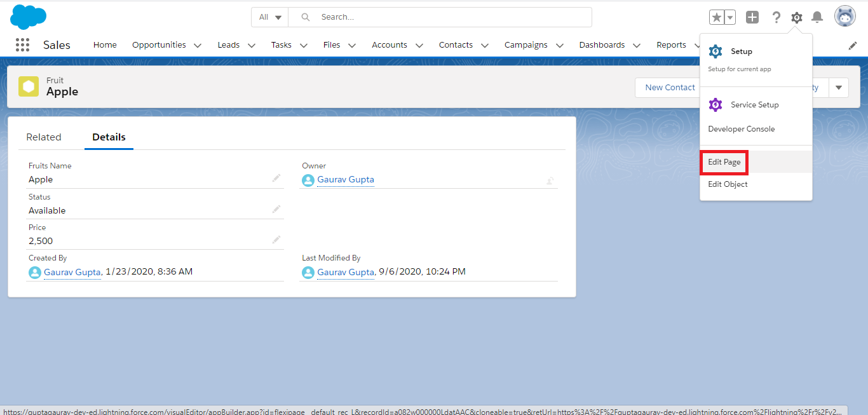Open the search scope All dropdown

click(269, 17)
